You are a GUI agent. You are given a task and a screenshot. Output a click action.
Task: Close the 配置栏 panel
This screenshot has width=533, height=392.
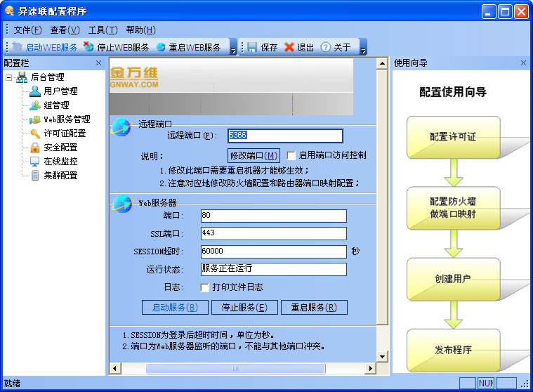coord(98,63)
